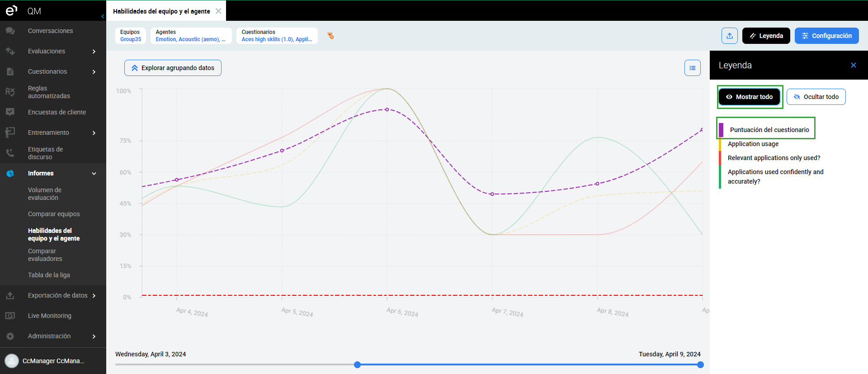Screen dimensions: 868x374
Task: Toggle Applications used confidently and accurately? series
Action: (775, 176)
